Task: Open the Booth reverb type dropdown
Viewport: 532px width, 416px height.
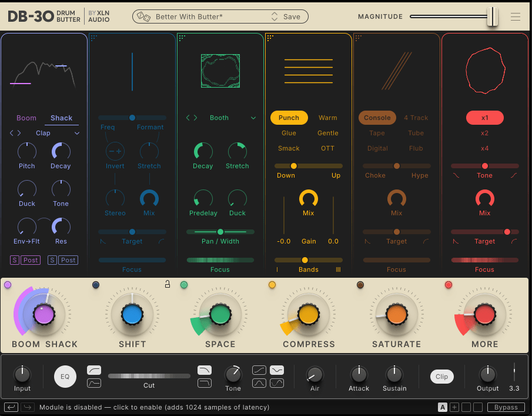Action: point(219,118)
